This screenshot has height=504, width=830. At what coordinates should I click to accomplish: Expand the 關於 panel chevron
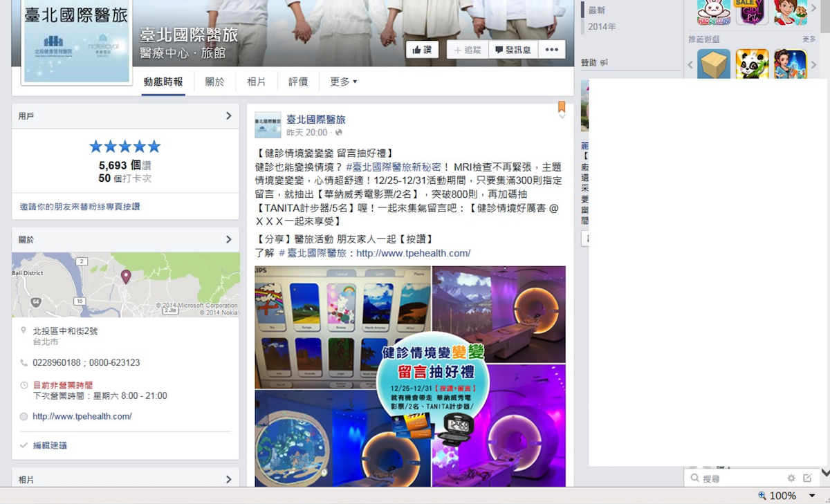(x=228, y=239)
